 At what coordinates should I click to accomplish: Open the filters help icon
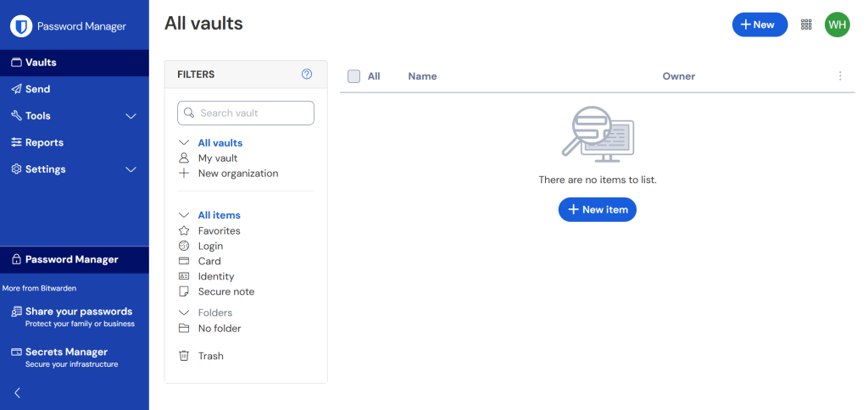click(x=307, y=75)
